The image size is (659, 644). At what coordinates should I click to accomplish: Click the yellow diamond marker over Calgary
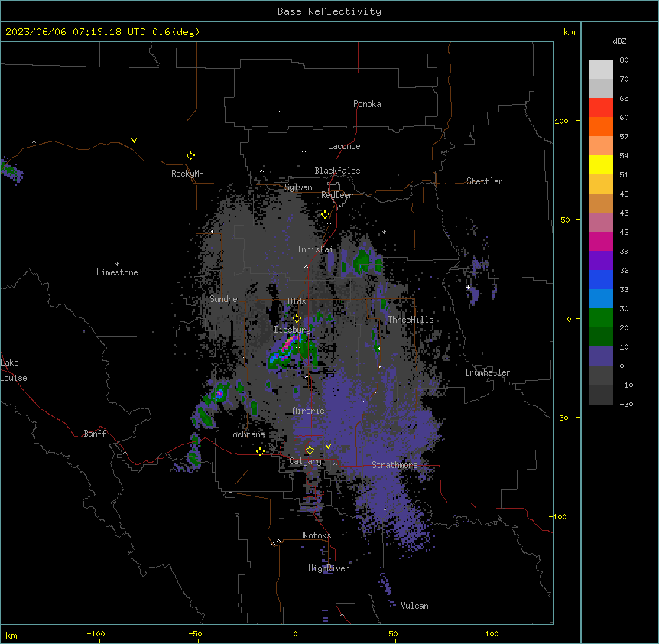310,450
